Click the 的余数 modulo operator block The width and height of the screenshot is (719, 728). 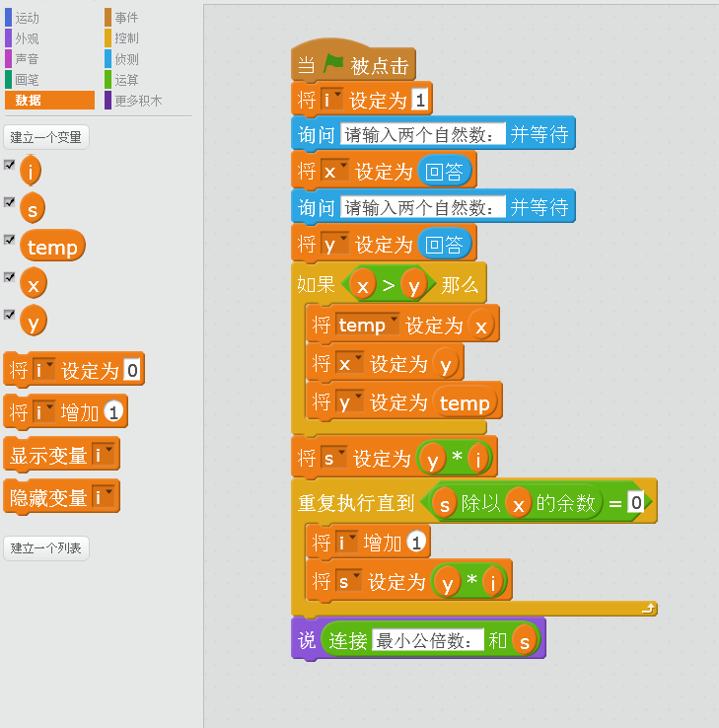[564, 502]
